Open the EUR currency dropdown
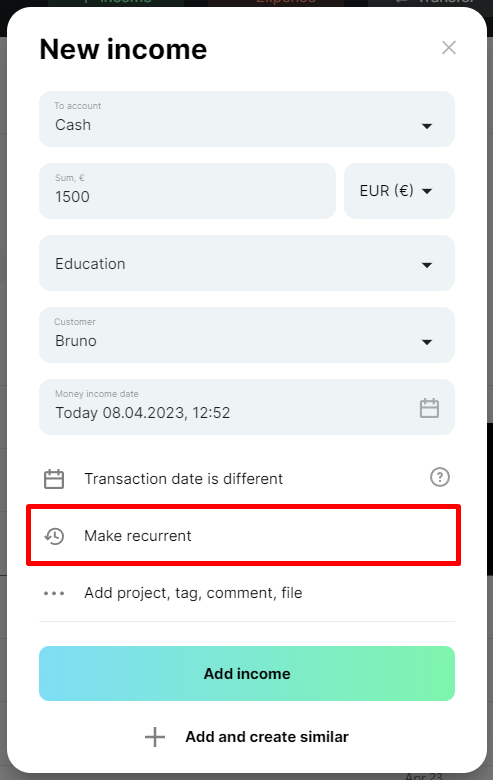The image size is (493, 780). pyautogui.click(x=399, y=191)
